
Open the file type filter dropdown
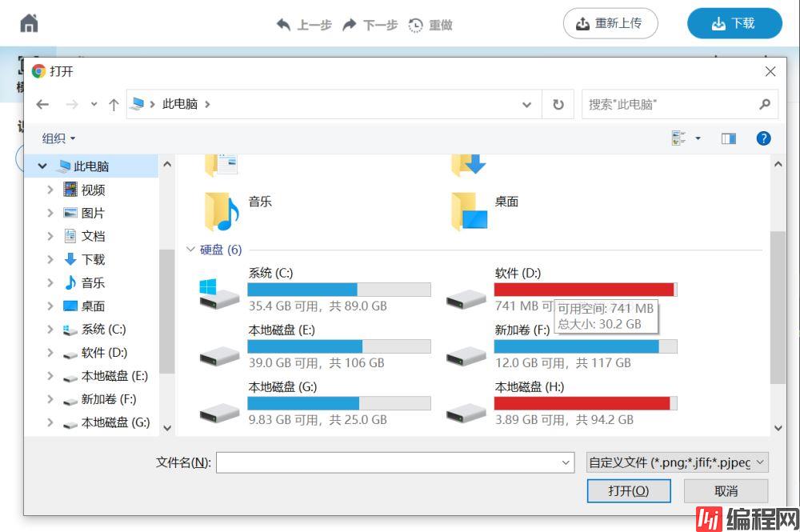pos(678,462)
